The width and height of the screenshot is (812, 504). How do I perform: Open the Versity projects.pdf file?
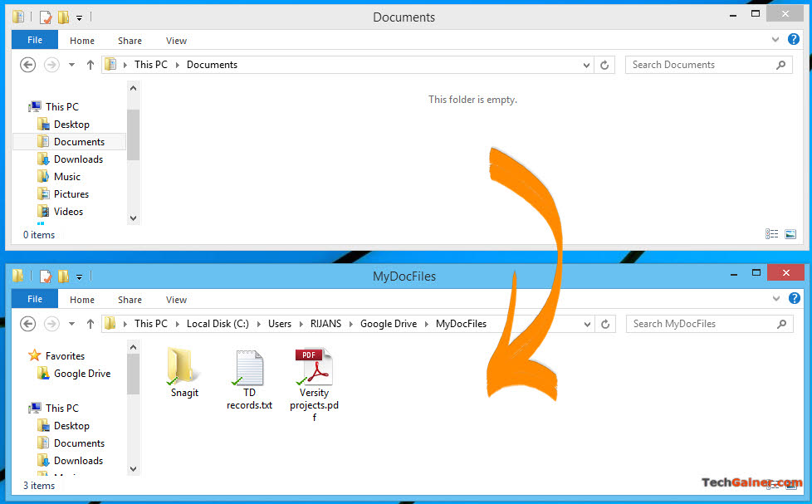tap(314, 368)
